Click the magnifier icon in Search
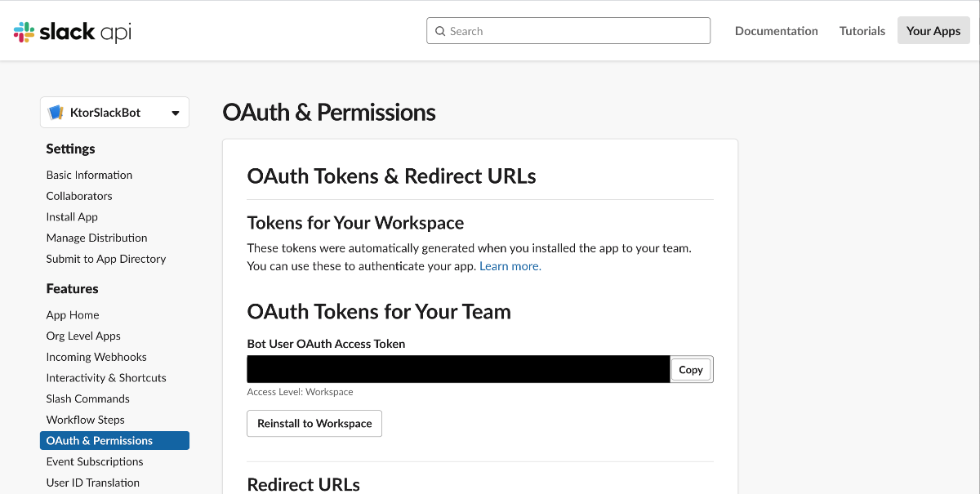The width and height of the screenshot is (980, 494). click(x=440, y=31)
